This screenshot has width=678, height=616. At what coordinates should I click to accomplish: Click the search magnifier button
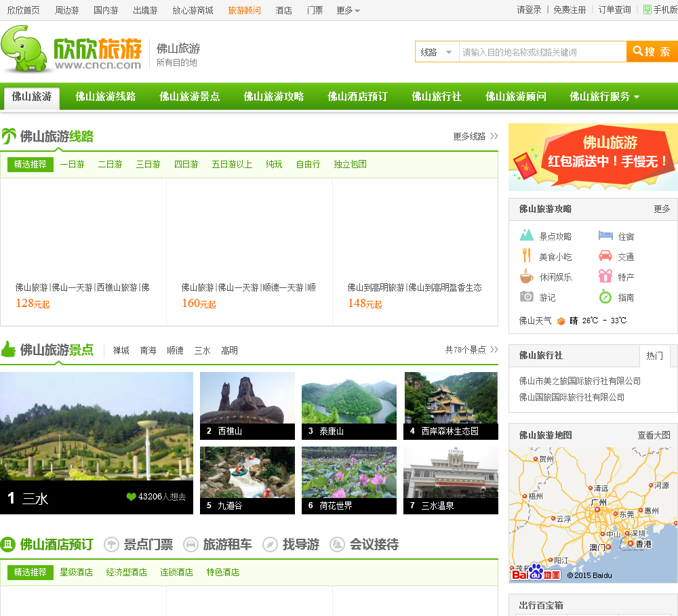point(652,52)
